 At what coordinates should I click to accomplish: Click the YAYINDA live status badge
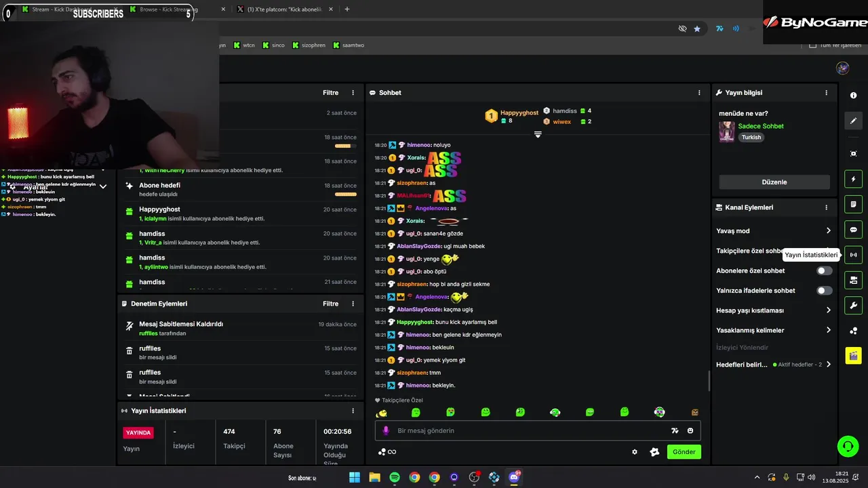click(x=138, y=432)
